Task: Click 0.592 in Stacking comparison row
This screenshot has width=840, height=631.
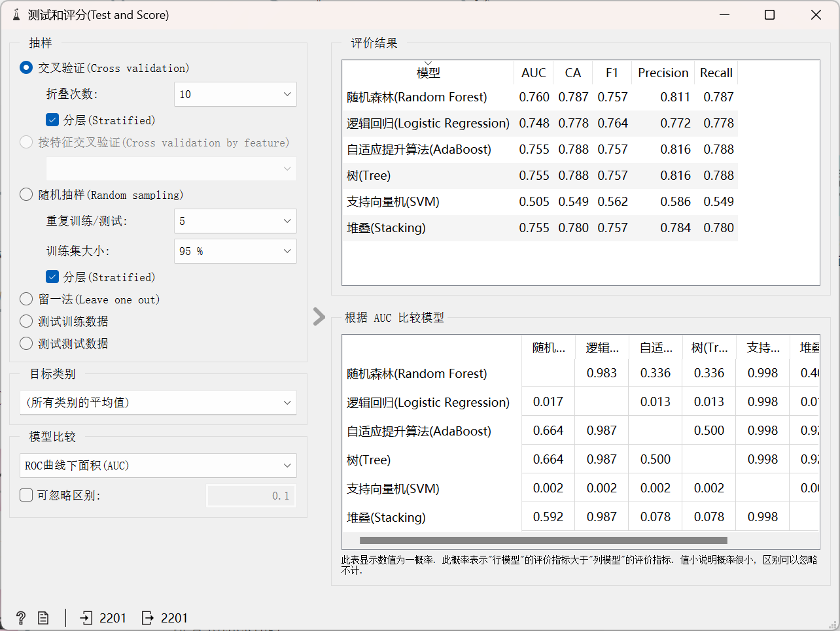Action: [548, 517]
